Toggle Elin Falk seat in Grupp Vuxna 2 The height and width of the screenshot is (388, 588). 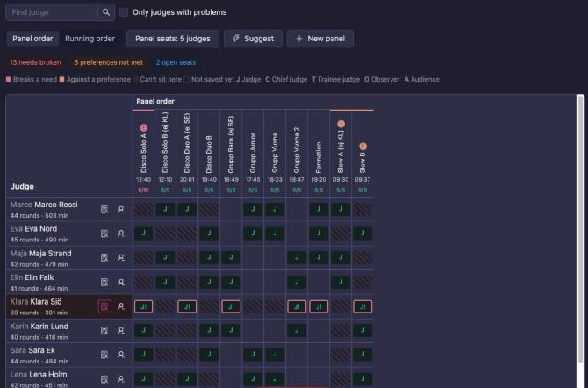pyautogui.click(x=297, y=282)
